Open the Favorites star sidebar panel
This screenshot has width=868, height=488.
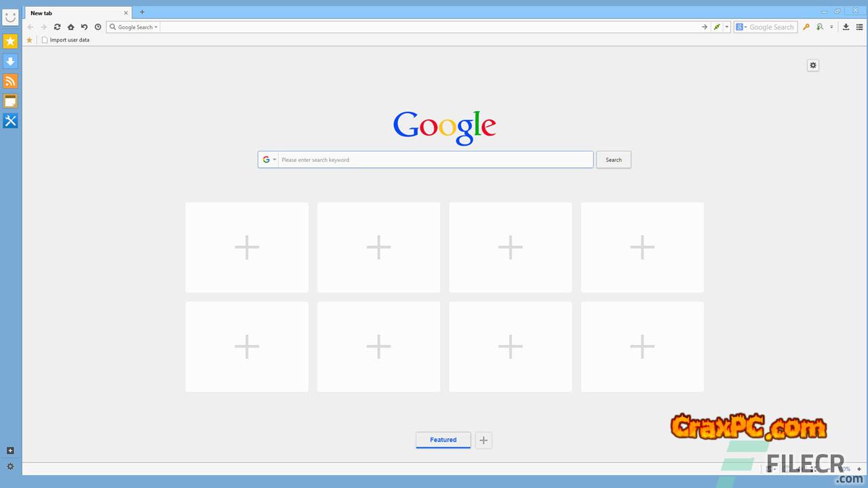10,41
